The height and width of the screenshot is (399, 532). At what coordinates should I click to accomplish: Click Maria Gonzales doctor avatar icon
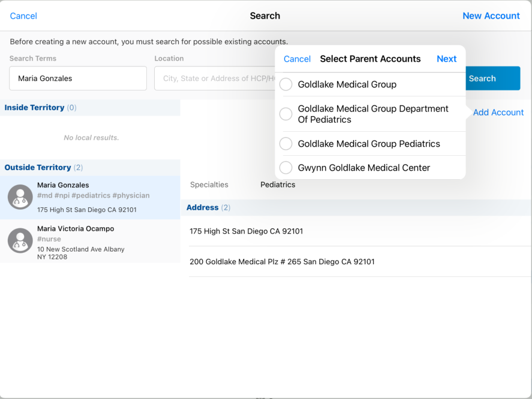pos(20,197)
